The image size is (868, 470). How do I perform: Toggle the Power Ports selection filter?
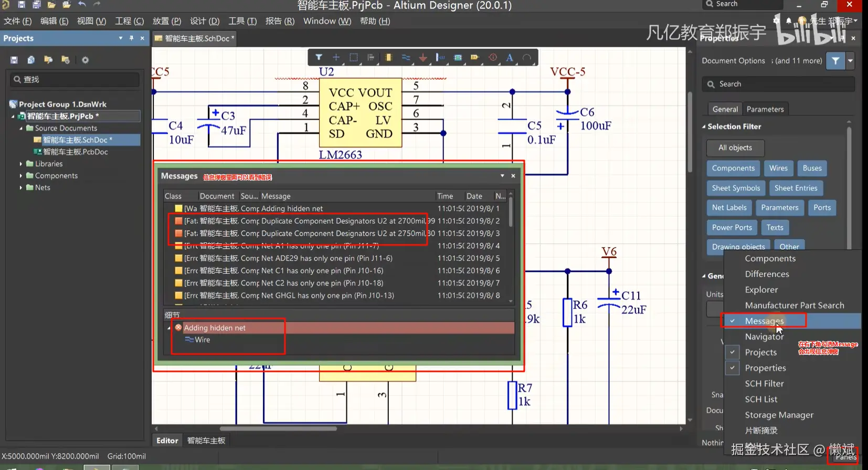[x=732, y=228]
